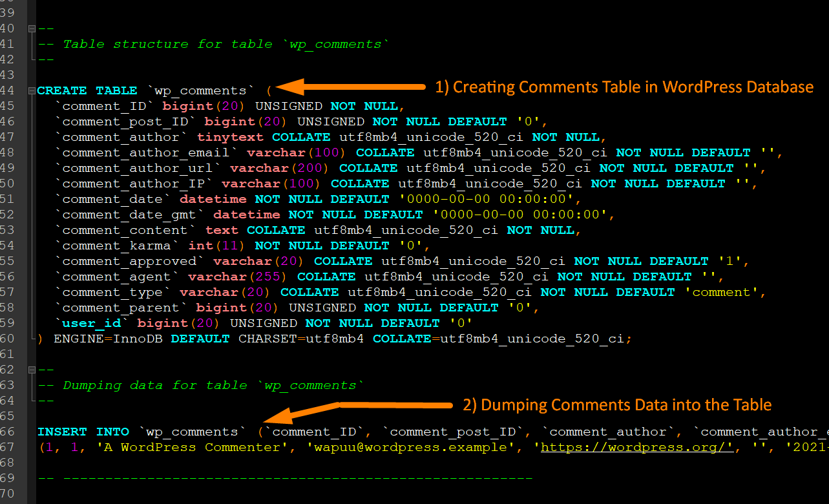Click the 'tinytext' type on the comment_author line
Image resolution: width=829 pixels, height=504 pixels.
[x=230, y=137]
